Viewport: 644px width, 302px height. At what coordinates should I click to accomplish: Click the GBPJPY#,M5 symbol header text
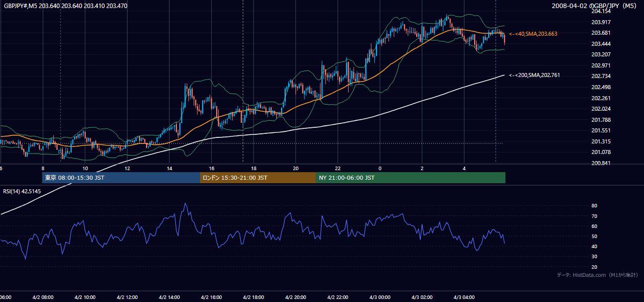click(x=66, y=6)
